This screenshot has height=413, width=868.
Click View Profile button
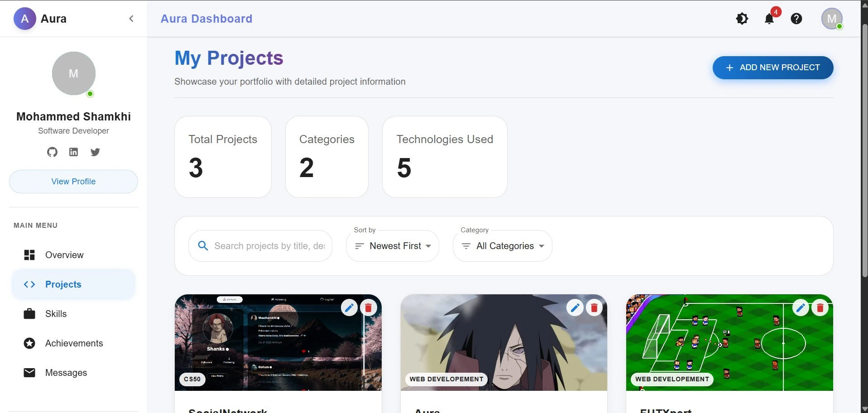(73, 182)
